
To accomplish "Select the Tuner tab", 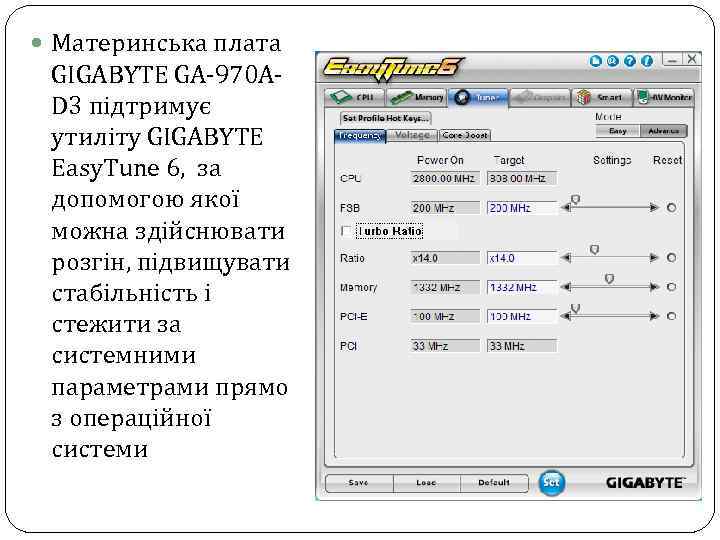I will point(478,97).
